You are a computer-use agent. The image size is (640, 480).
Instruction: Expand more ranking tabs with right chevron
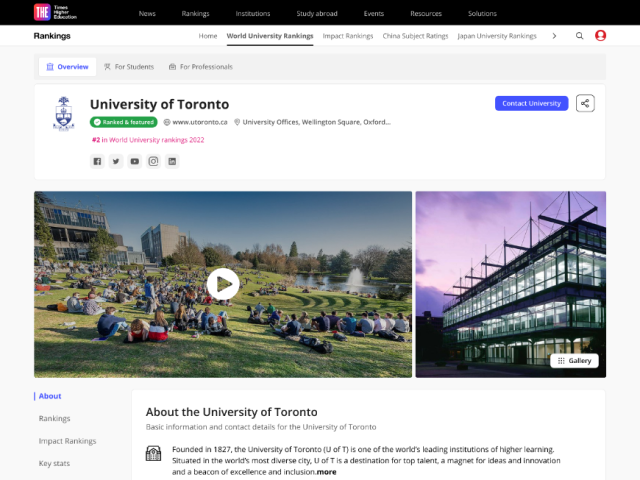pos(554,36)
